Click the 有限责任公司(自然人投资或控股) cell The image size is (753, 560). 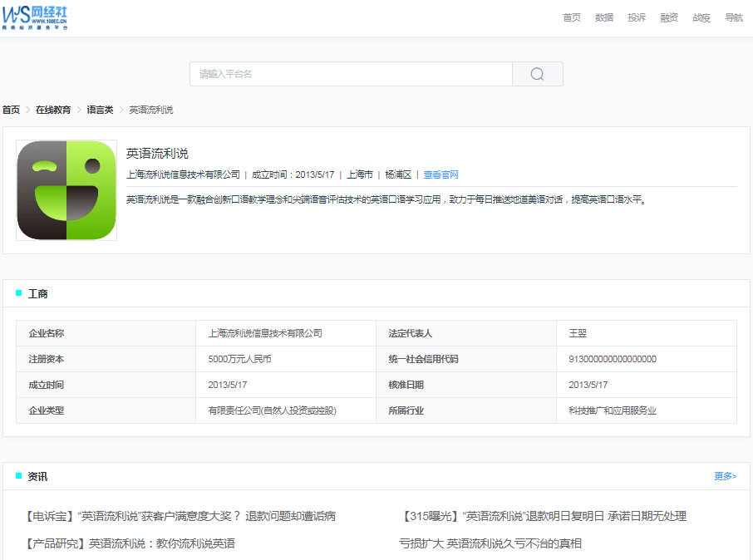pyautogui.click(x=286, y=410)
